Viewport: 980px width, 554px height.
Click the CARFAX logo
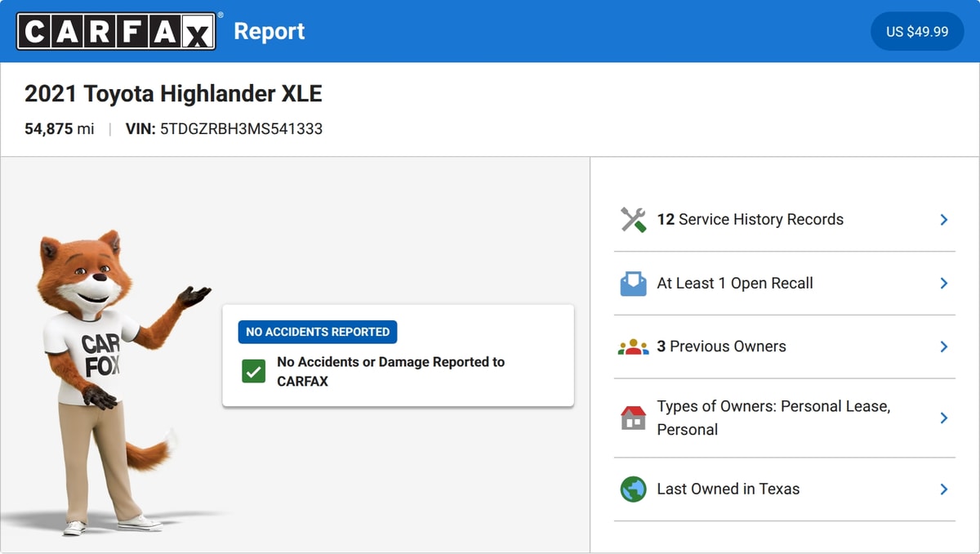[116, 31]
